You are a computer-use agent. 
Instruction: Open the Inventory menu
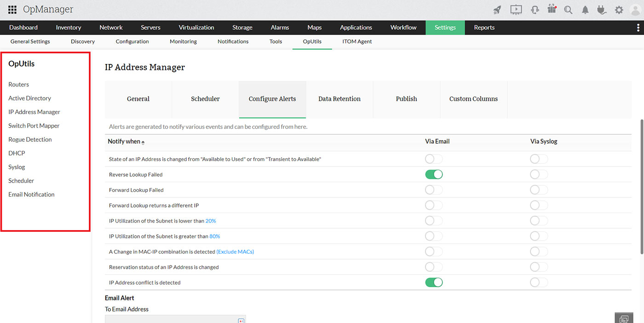click(x=69, y=28)
